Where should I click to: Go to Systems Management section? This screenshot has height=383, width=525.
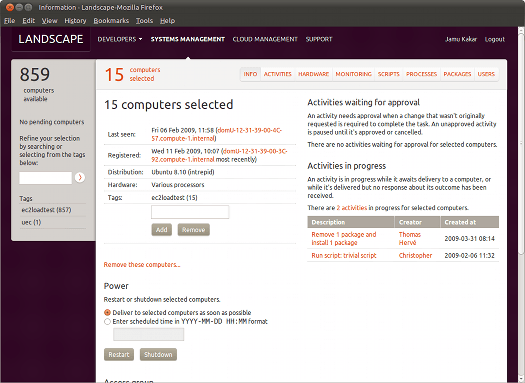coord(188,39)
